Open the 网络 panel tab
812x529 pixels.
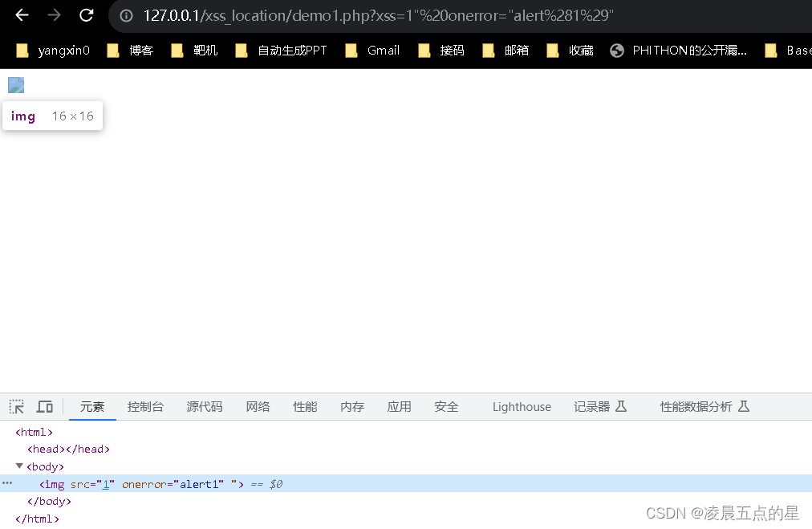coord(258,406)
